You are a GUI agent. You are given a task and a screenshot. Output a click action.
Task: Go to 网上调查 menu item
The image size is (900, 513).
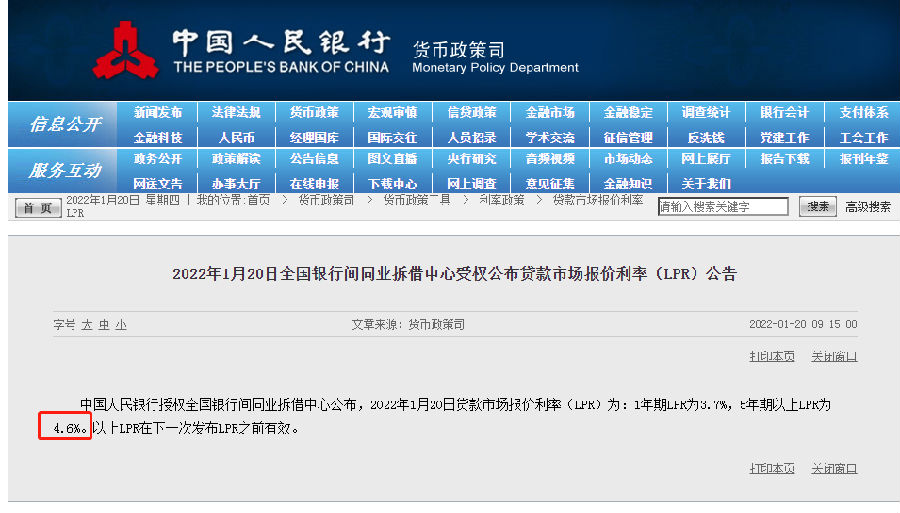point(472,184)
